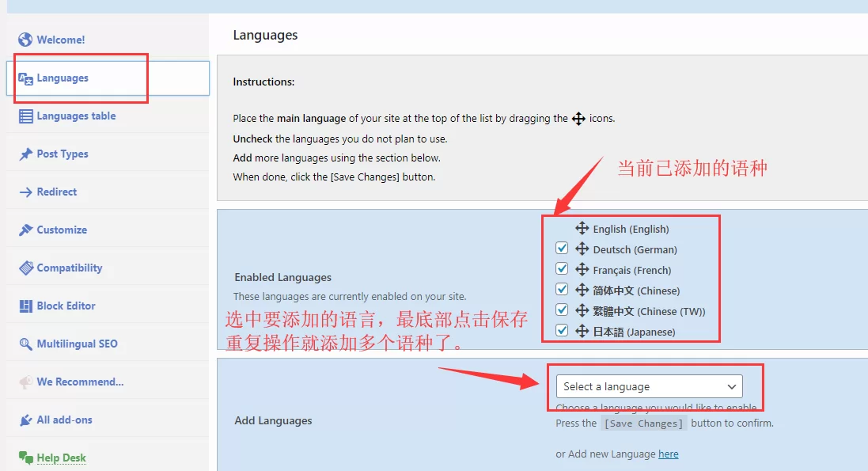
Task: Click the Multilingual SEO magnifier icon
Action: pos(25,344)
